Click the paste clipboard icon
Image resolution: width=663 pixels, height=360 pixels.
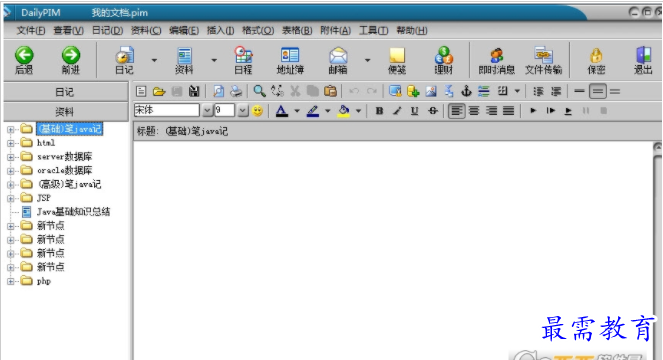330,91
